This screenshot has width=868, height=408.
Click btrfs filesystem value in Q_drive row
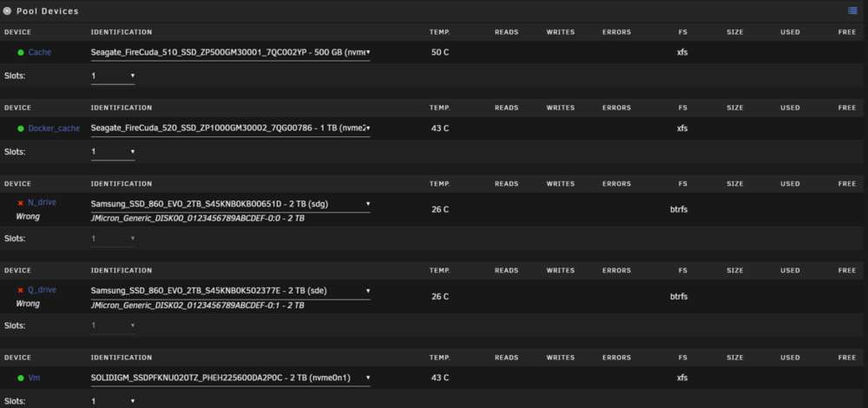tap(679, 297)
